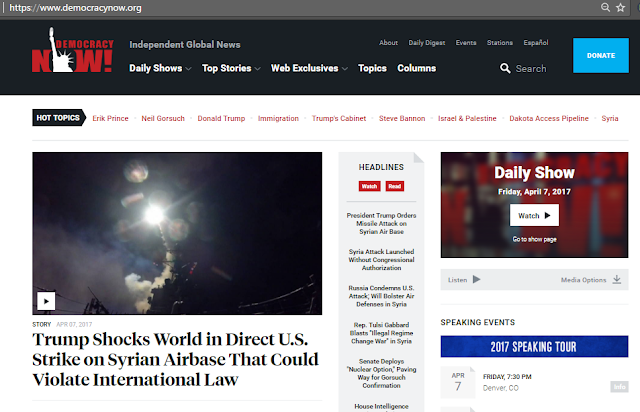
Task: Open Donald Trump hot topic
Action: 221,118
